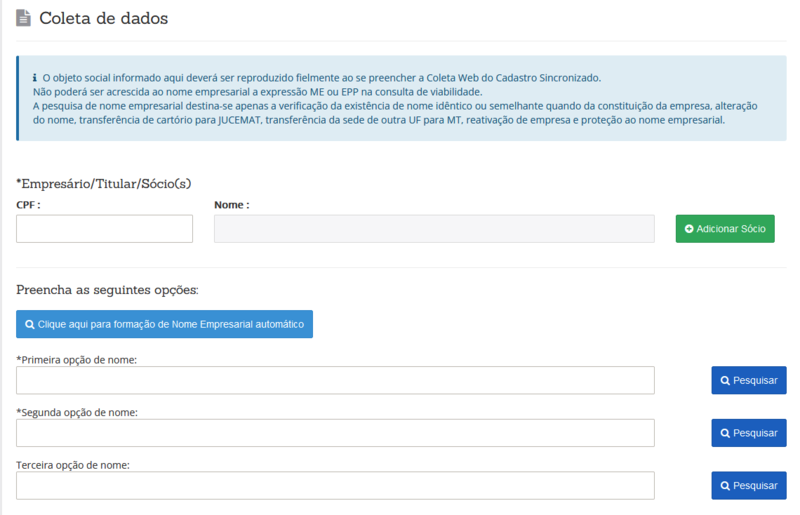Image resolution: width=800 pixels, height=515 pixels.
Task: Click the document icon beside Coleta de dados
Action: [24, 18]
